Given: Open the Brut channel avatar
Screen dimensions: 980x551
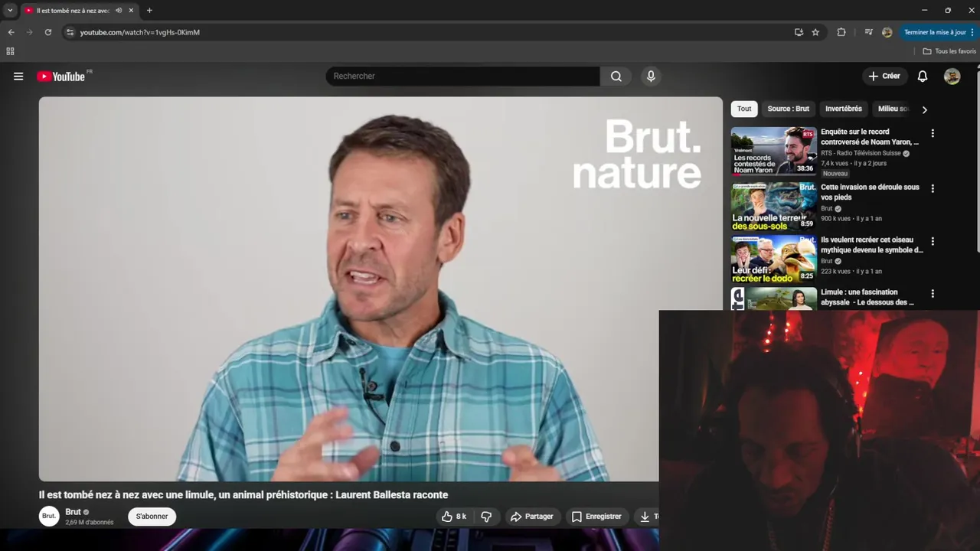Looking at the screenshot, I should coord(49,516).
